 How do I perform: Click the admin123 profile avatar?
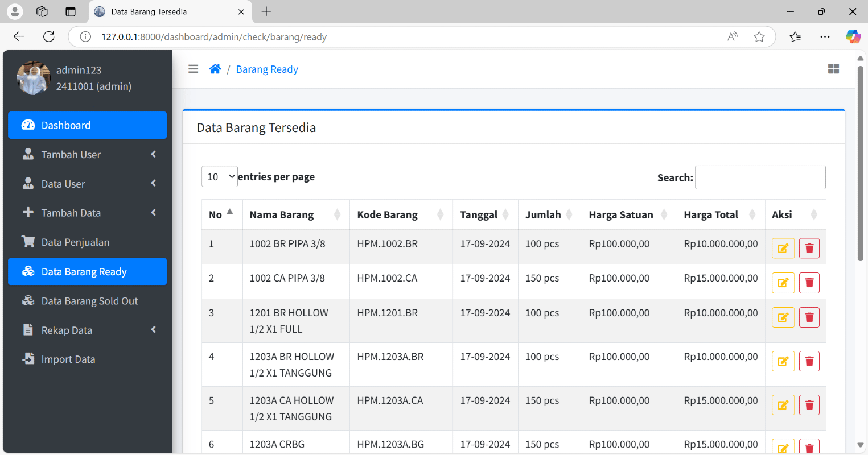tap(34, 78)
